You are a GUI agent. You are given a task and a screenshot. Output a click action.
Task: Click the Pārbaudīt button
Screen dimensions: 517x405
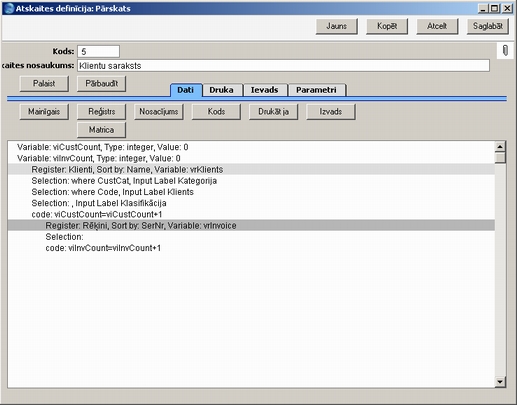(102, 83)
